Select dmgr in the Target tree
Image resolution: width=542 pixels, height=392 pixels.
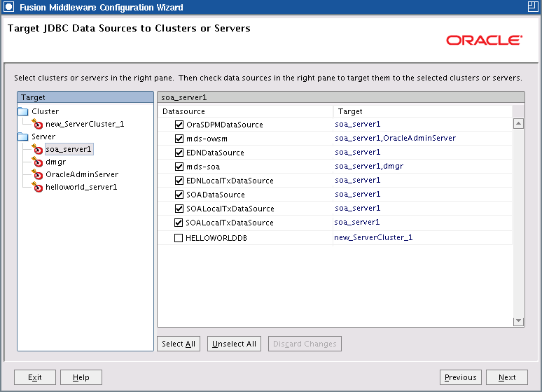[x=55, y=162]
